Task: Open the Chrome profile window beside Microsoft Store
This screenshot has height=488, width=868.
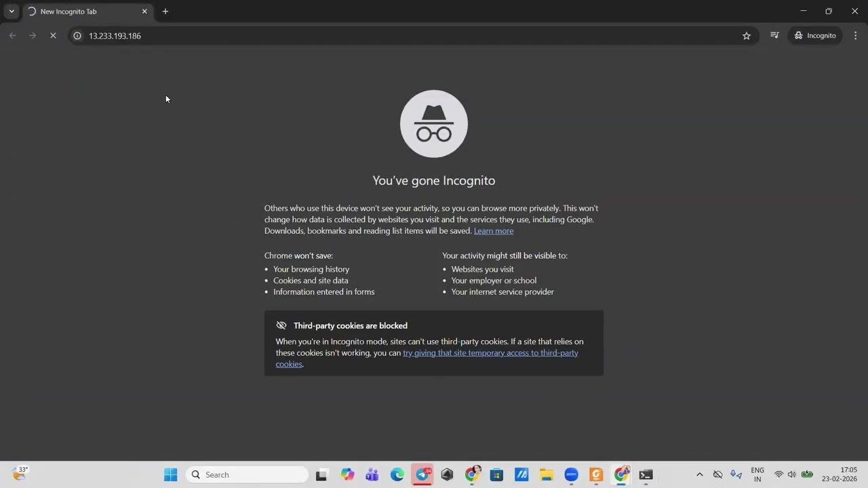Action: (x=472, y=475)
